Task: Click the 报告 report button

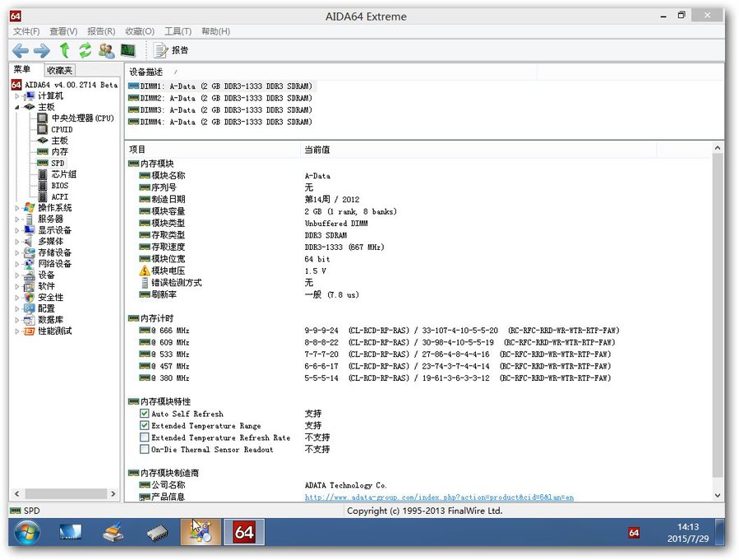Action: click(171, 50)
